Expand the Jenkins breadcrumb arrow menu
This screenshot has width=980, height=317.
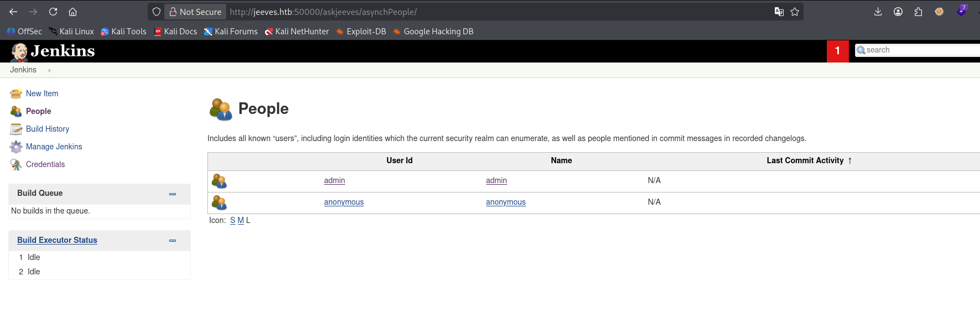pyautogui.click(x=49, y=70)
